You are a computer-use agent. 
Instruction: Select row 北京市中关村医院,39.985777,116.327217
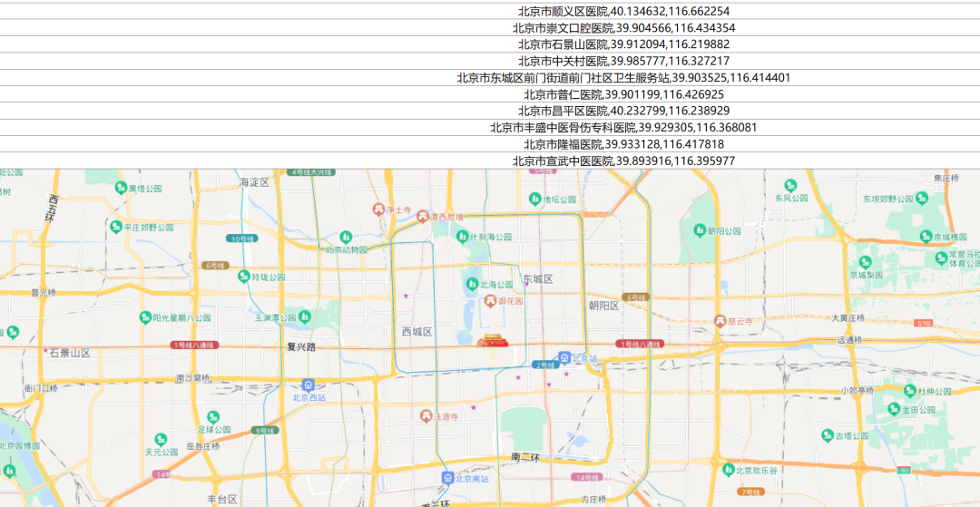point(490,61)
